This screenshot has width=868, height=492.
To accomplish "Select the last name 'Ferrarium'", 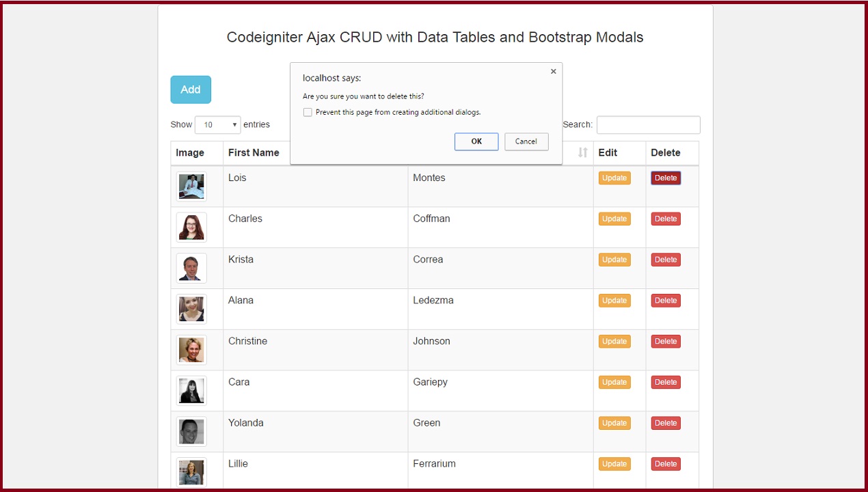I will pos(434,463).
